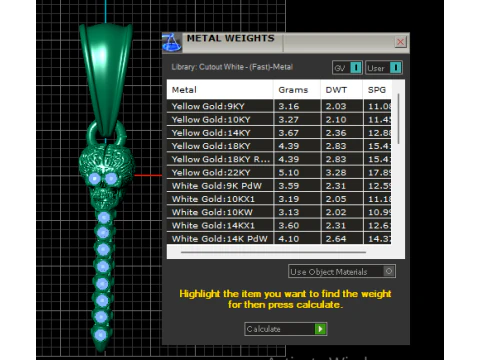
Task: Click the horizontal scrollbar below the table
Action: pyautogui.click(x=273, y=252)
